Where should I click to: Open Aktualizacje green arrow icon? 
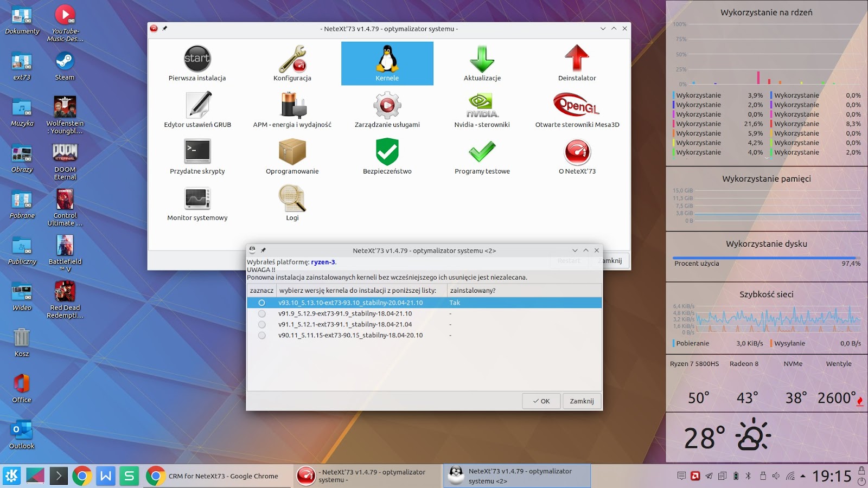tap(482, 63)
